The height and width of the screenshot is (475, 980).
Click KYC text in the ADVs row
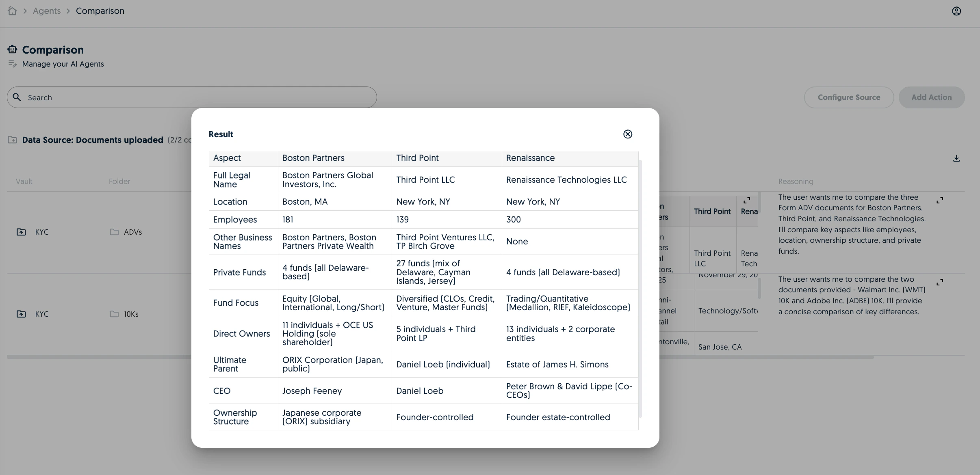(x=42, y=232)
